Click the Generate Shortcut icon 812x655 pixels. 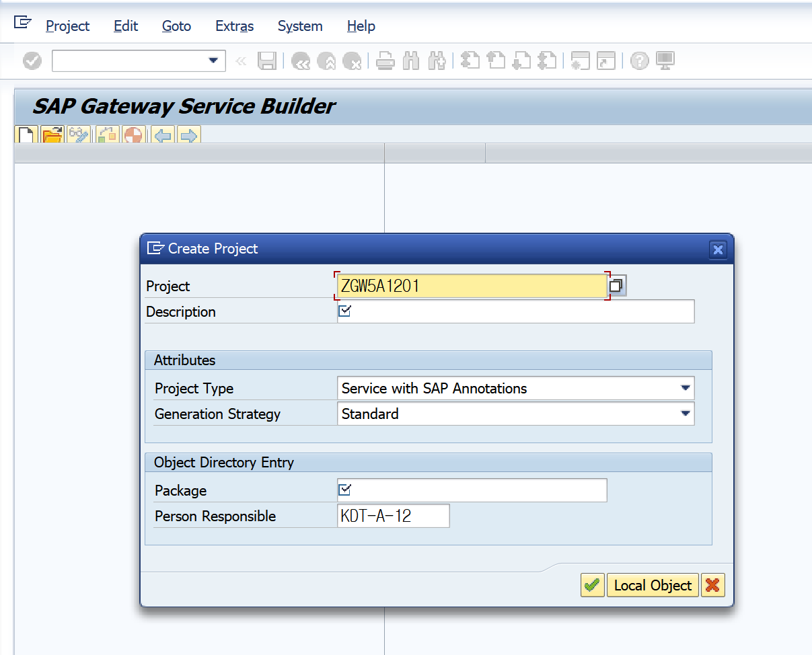606,61
